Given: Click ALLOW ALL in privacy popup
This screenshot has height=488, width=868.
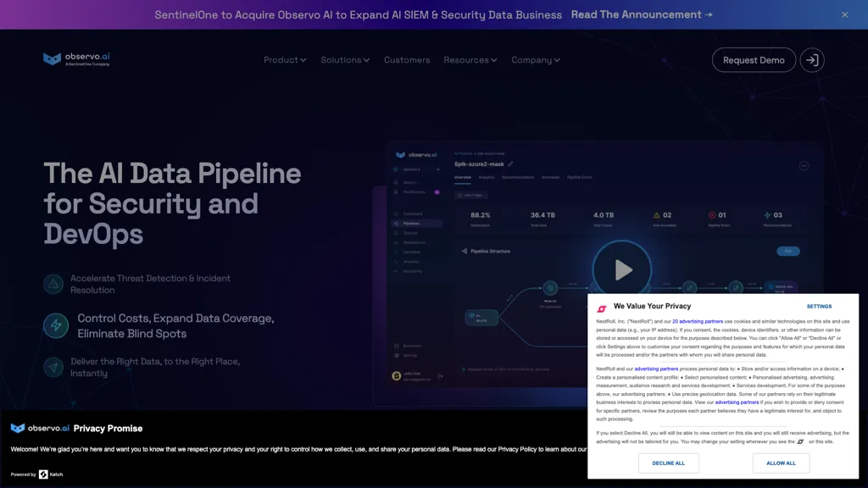Looking at the screenshot, I should coord(781,463).
